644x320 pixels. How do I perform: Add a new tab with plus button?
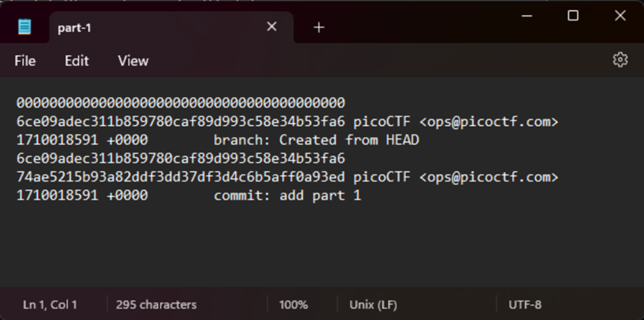319,27
